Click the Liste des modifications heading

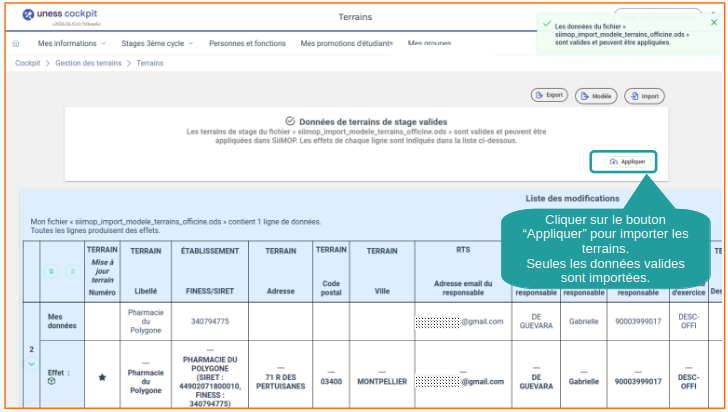point(572,198)
